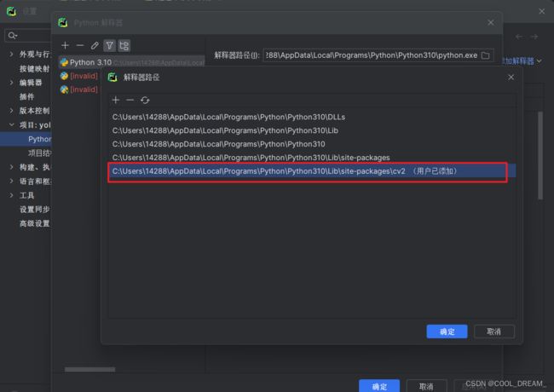Click the remove path minus icon in 解释器路径 dialog
The image size is (554, 392).
130,100
